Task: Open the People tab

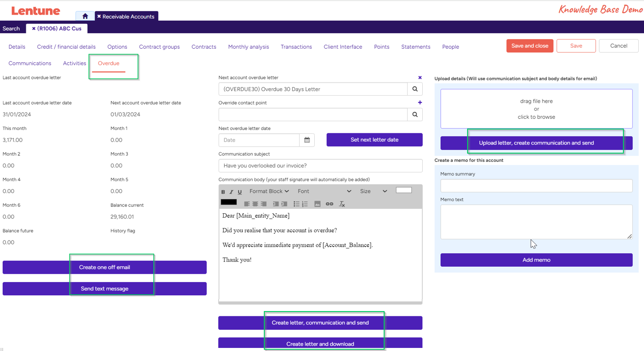Action: coord(450,47)
